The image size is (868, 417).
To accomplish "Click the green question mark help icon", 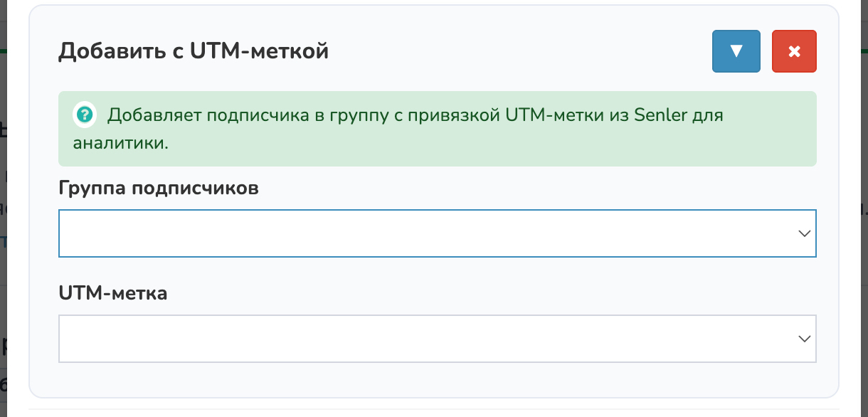I will [85, 114].
